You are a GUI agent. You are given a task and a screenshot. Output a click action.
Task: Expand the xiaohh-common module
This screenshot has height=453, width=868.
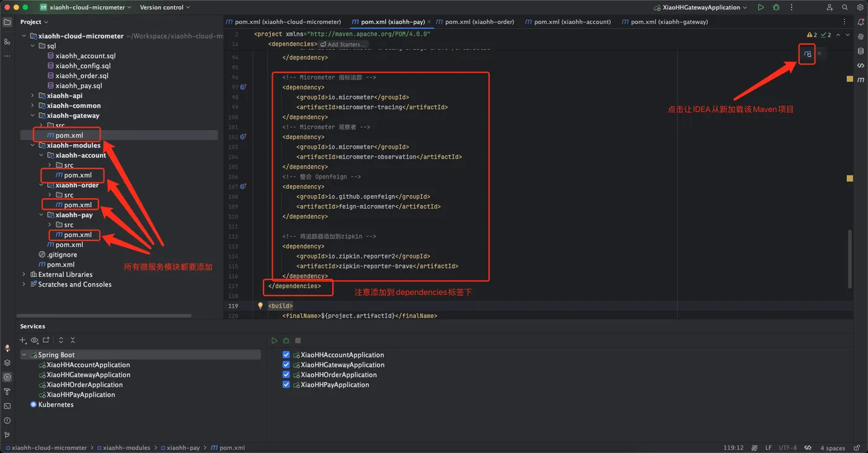click(x=33, y=105)
